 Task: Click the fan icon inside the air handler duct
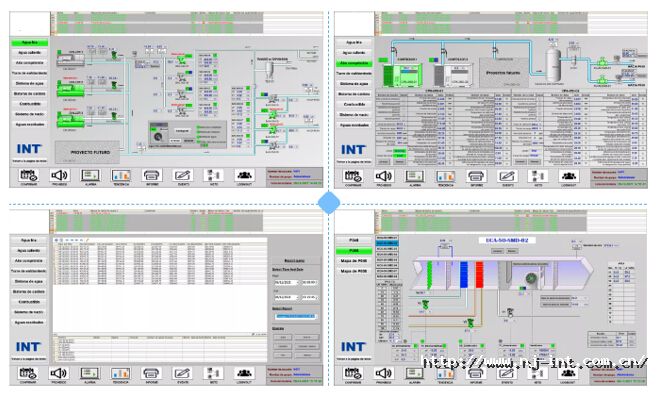[531, 278]
